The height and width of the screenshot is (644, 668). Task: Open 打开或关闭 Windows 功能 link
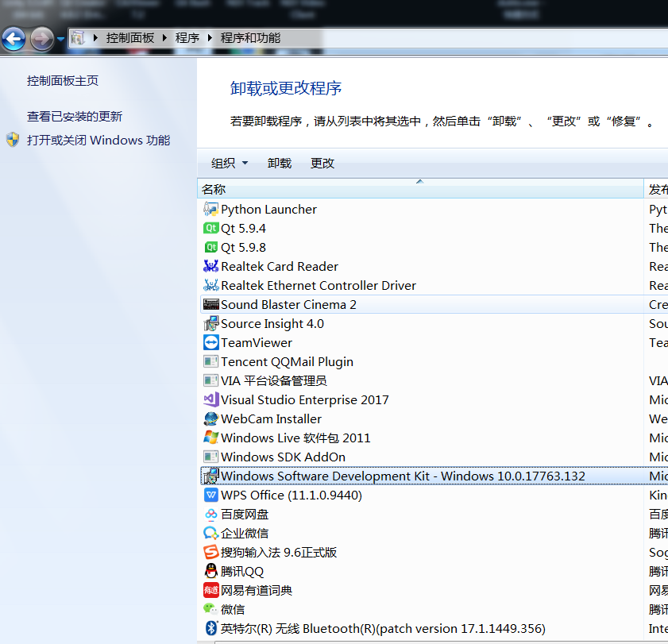coord(98,140)
